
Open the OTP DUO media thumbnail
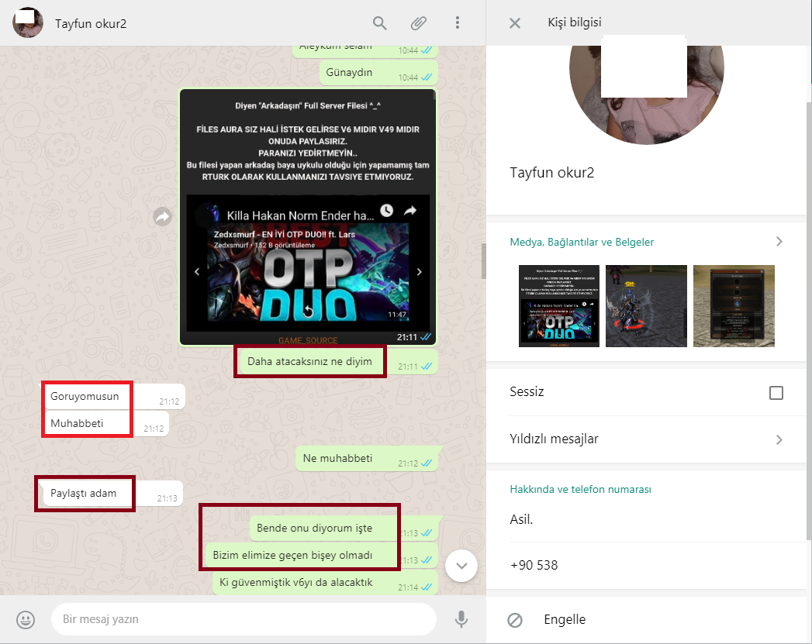point(558,305)
